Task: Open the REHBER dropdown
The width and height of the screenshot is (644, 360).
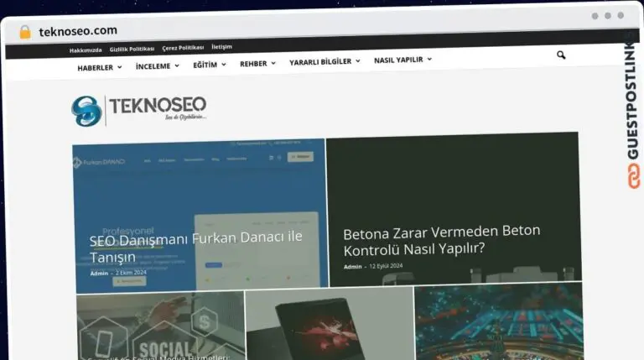Action: [257, 63]
